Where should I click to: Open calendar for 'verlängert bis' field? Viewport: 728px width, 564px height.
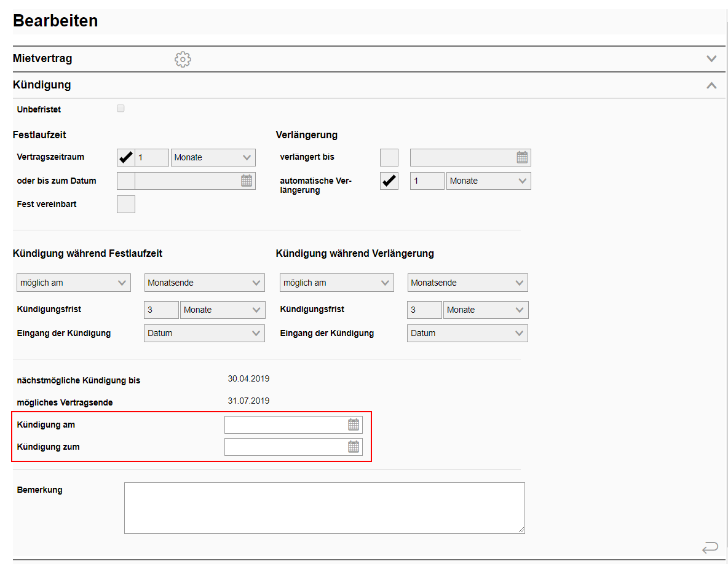521,157
